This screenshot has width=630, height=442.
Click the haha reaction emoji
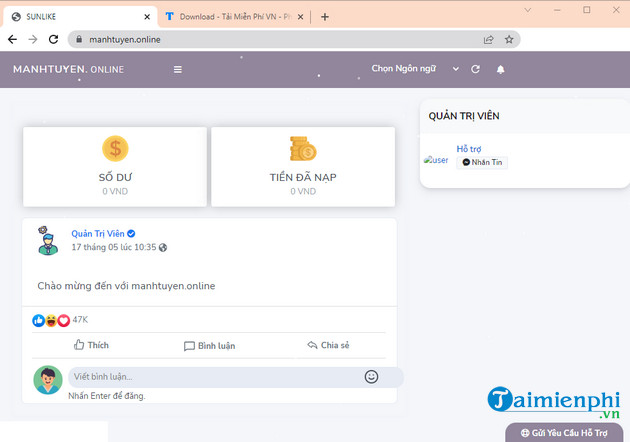[51, 320]
